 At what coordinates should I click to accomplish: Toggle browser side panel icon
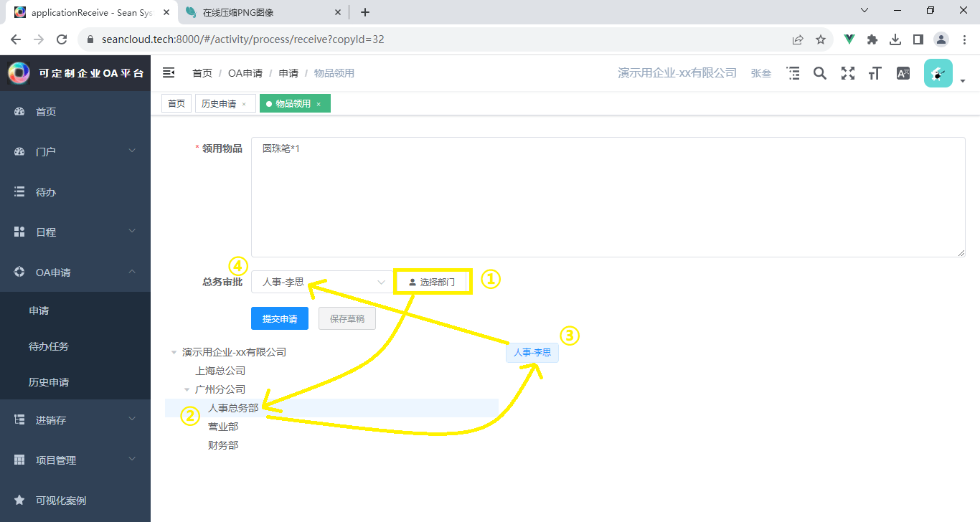(x=918, y=39)
